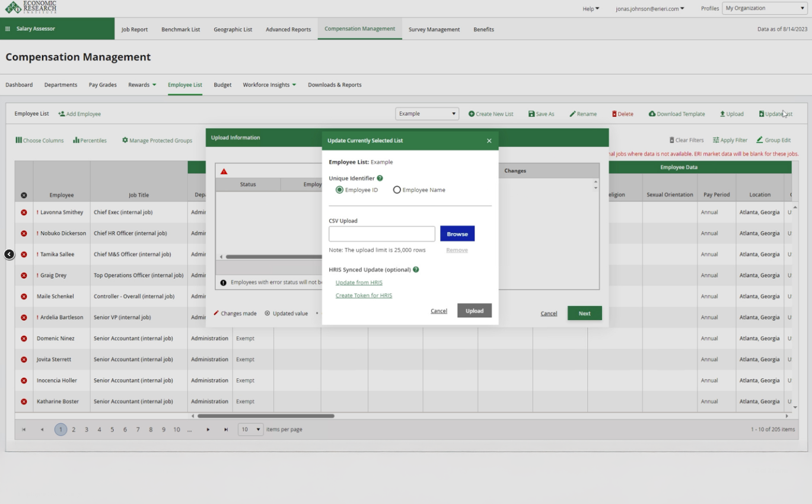
Task: Click the Percentiles chart icon
Action: pos(76,141)
